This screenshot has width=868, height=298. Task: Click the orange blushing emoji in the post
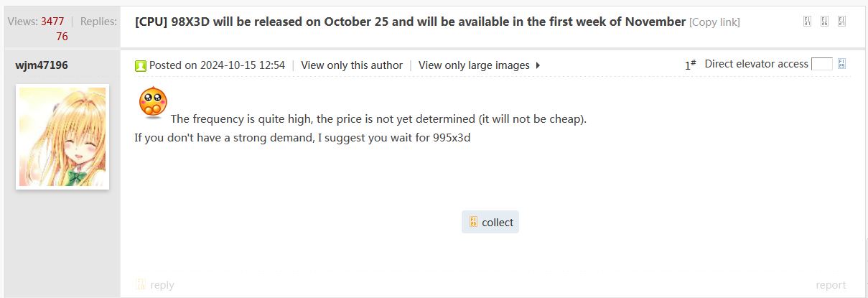[153, 101]
